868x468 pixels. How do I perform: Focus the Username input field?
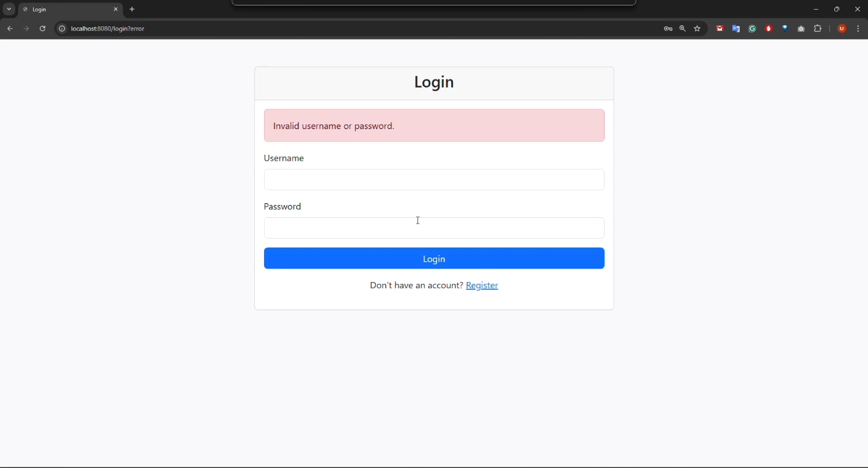(434, 180)
